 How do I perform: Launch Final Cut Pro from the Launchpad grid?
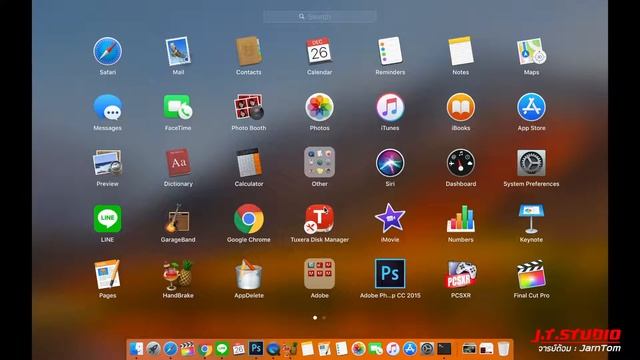pyautogui.click(x=531, y=274)
